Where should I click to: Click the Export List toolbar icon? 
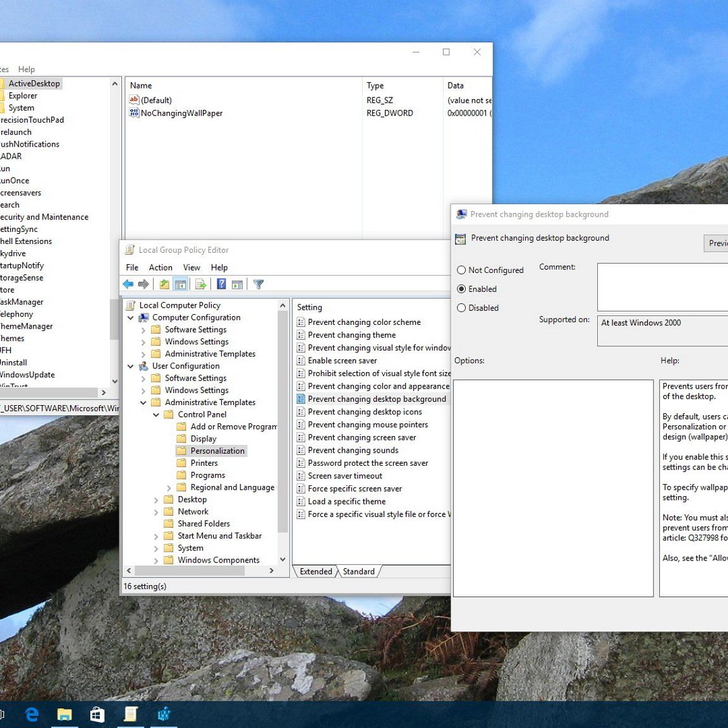pos(201,284)
